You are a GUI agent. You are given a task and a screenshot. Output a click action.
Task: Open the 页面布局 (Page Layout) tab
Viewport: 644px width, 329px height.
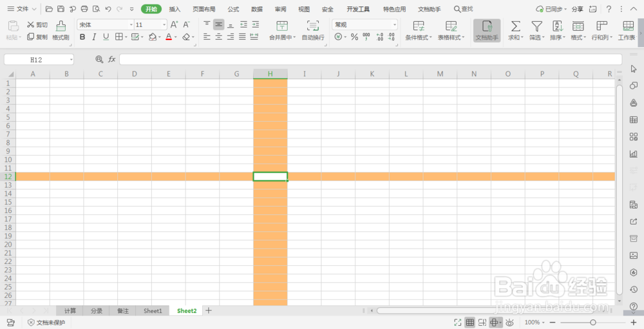tap(204, 9)
